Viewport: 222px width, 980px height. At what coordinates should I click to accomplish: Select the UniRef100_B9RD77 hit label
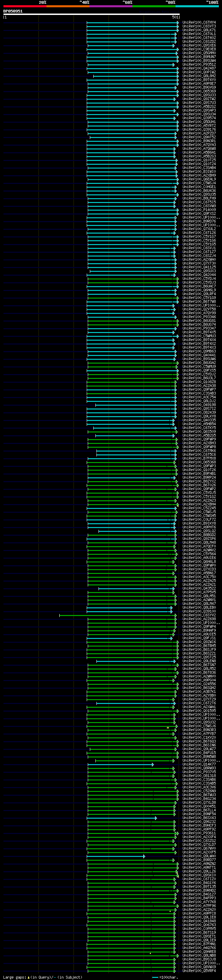point(199,860)
